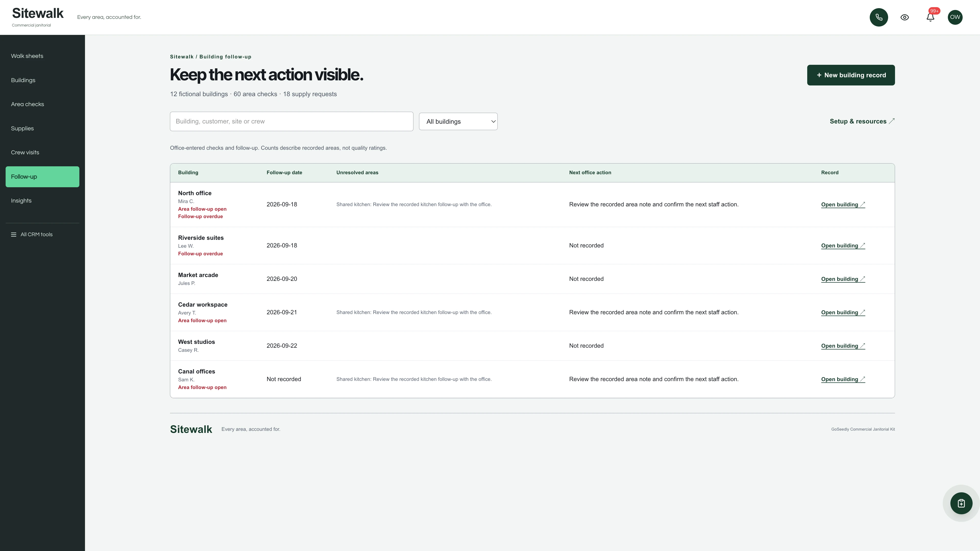980x551 pixels.
Task: Open the OW user avatar menu
Action: pyautogui.click(x=955, y=17)
